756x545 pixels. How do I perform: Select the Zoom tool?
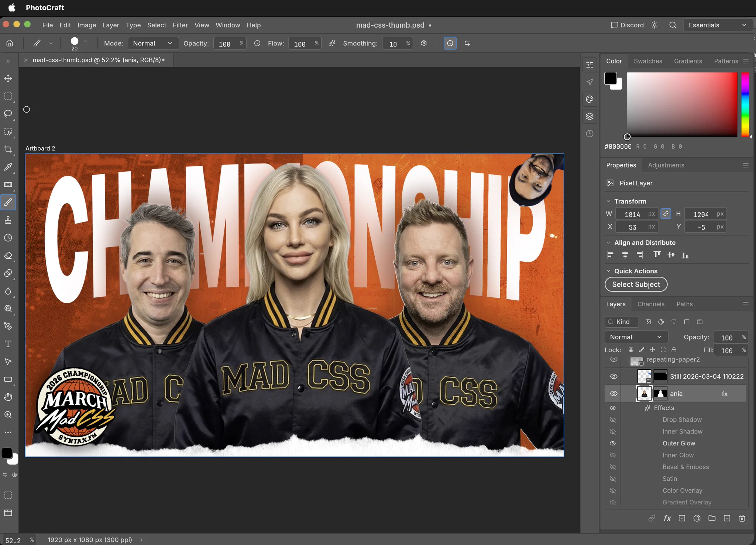[x=8, y=415]
